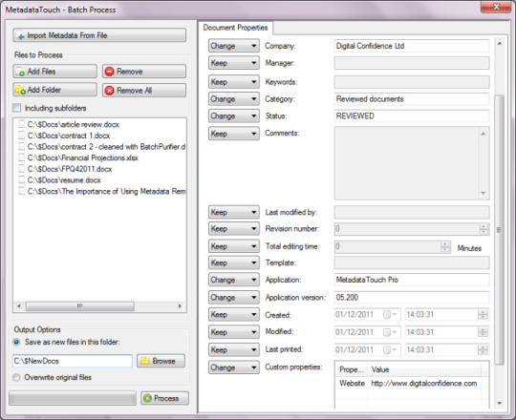Open the Revision number action dropdown

(234, 229)
